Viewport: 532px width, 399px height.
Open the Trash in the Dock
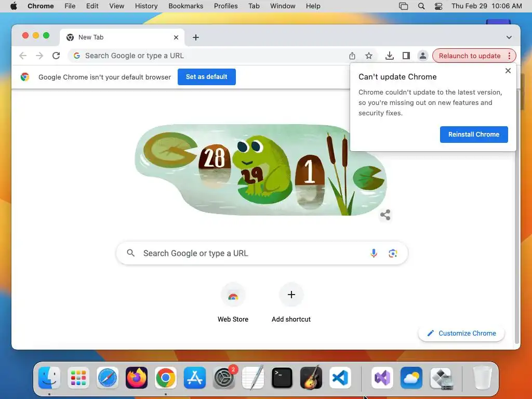coord(482,378)
